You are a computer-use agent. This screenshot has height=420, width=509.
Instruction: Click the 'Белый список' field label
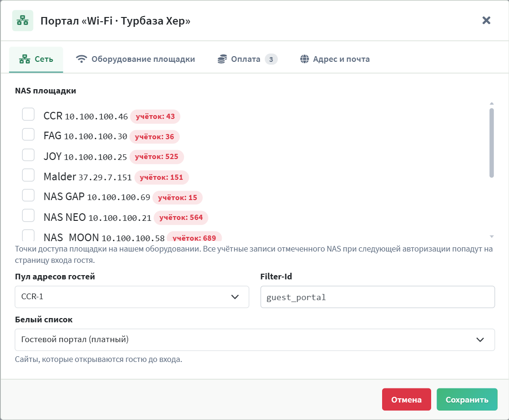(44, 319)
